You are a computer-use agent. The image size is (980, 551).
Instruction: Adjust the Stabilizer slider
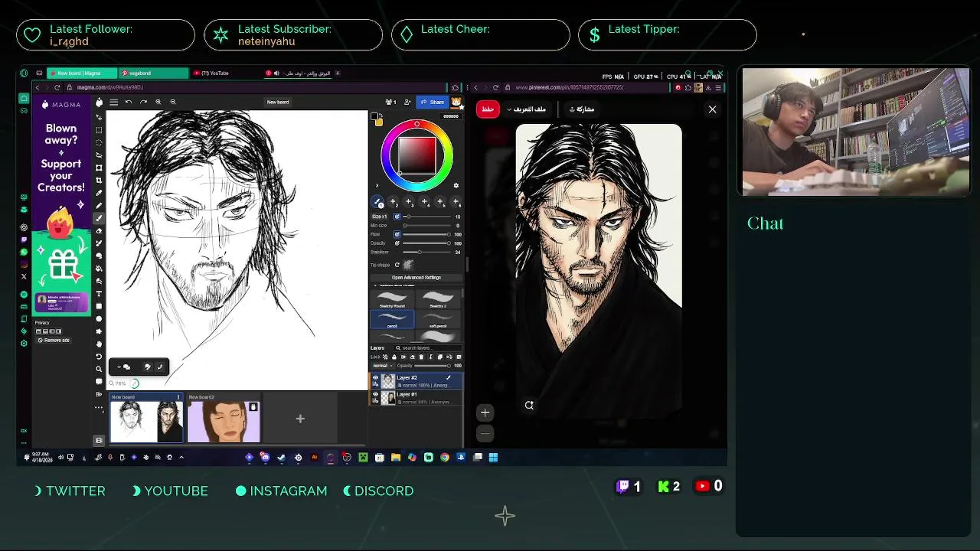[x=427, y=252]
